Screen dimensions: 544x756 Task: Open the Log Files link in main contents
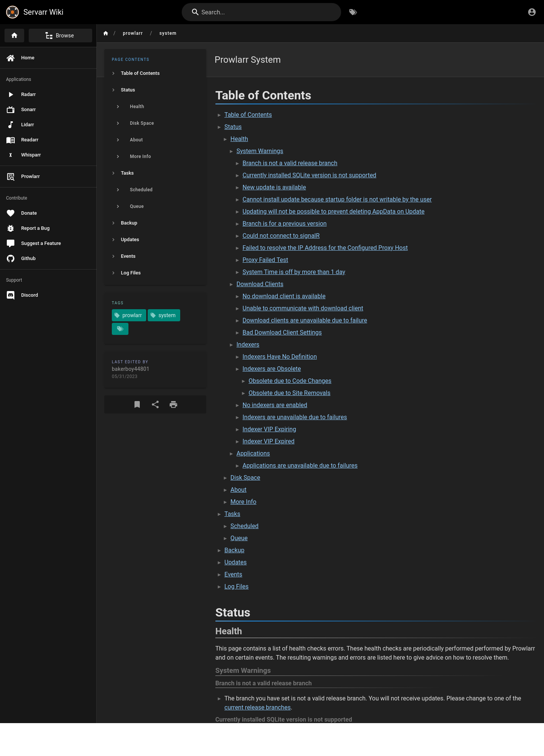pos(236,587)
